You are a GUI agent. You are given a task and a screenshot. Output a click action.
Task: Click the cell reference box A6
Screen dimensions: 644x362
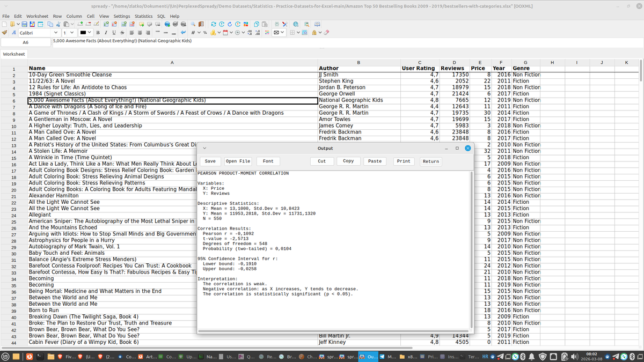25,42
